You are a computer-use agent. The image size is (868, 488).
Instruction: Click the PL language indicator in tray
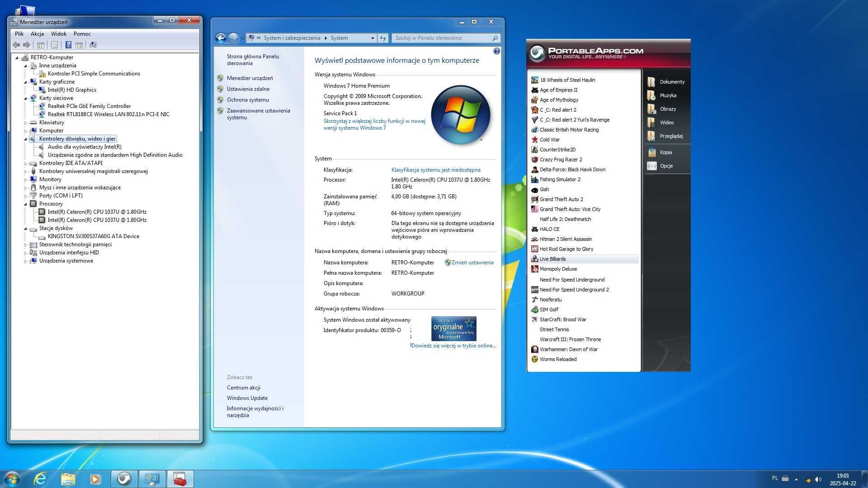pyautogui.click(x=775, y=478)
